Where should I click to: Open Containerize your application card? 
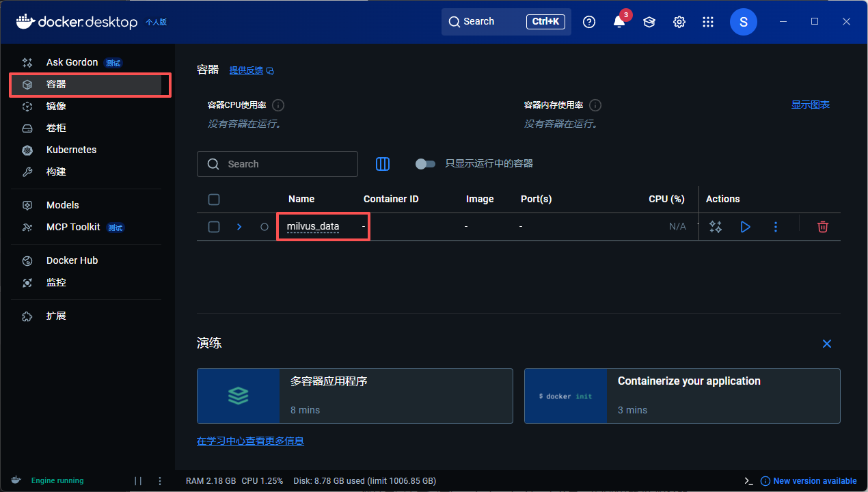click(682, 396)
